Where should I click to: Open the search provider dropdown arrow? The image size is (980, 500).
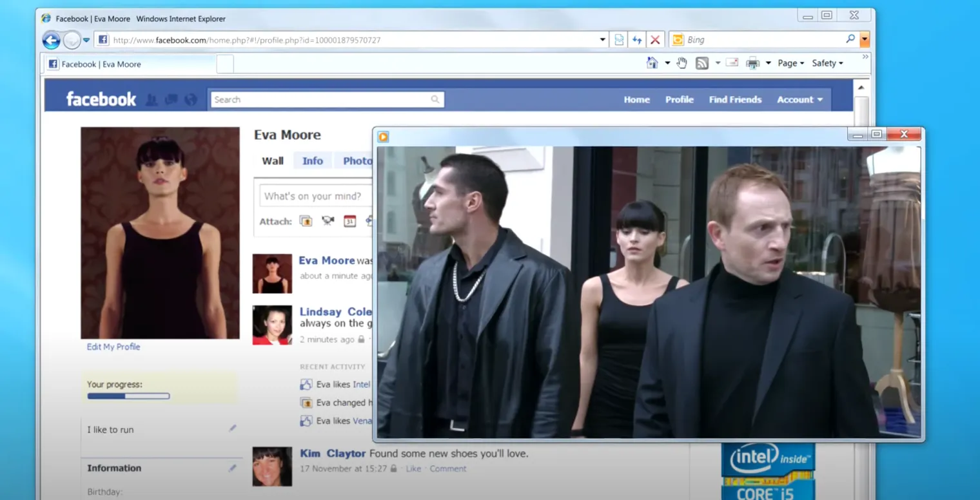click(x=865, y=40)
